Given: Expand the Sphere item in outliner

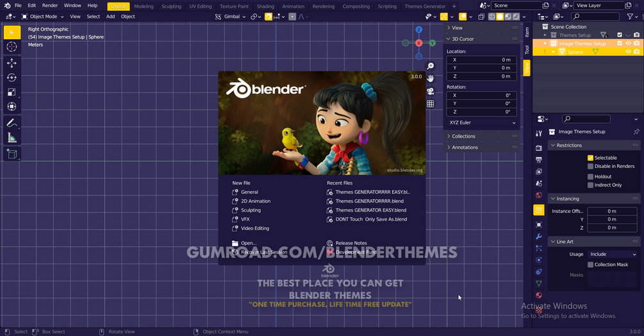Looking at the screenshot, I should pos(554,52).
